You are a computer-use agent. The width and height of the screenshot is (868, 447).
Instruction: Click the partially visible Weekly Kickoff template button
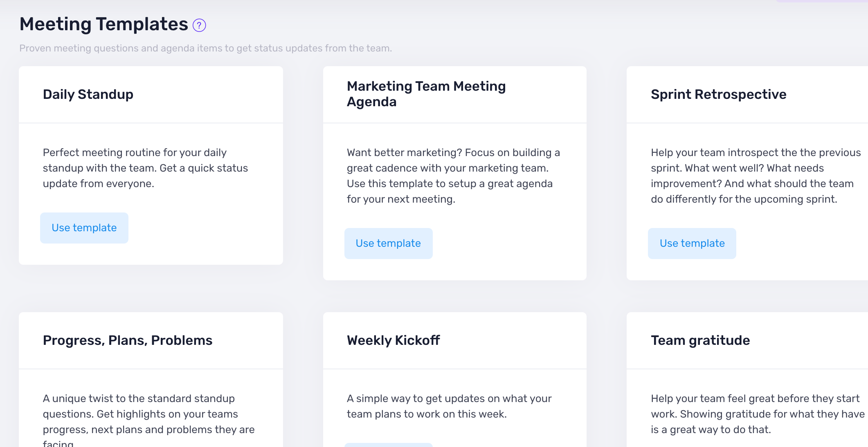click(x=388, y=445)
